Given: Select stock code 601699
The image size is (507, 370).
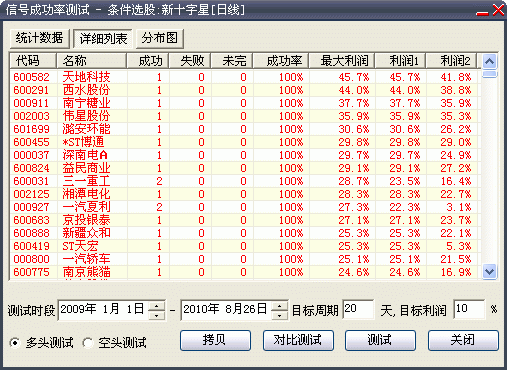Looking at the screenshot, I should pyautogui.click(x=31, y=129).
